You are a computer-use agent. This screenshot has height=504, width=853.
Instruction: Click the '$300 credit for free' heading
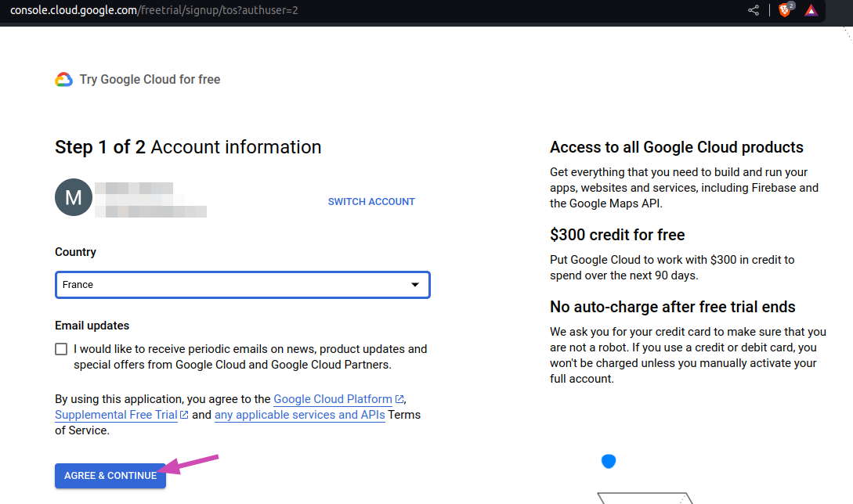click(x=617, y=235)
